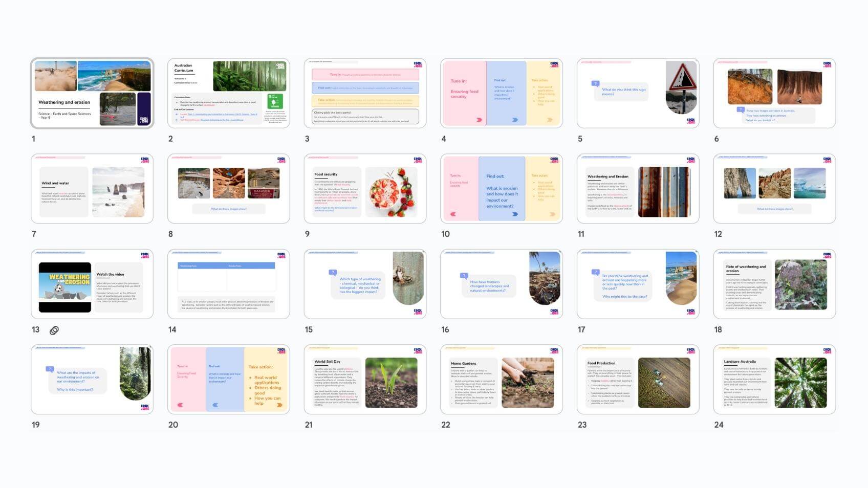Pick slide 14 with the empty table
The image size is (868, 488).
point(228,284)
